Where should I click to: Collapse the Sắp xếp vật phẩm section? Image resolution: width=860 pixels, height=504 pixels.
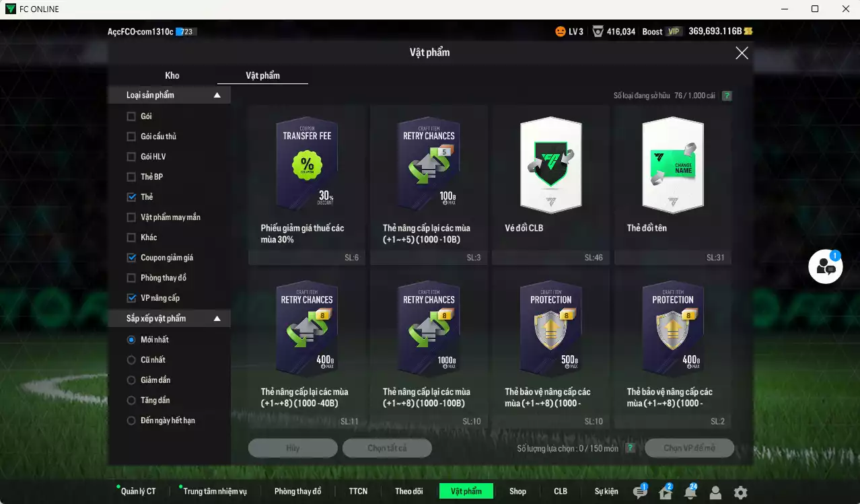coord(217,318)
